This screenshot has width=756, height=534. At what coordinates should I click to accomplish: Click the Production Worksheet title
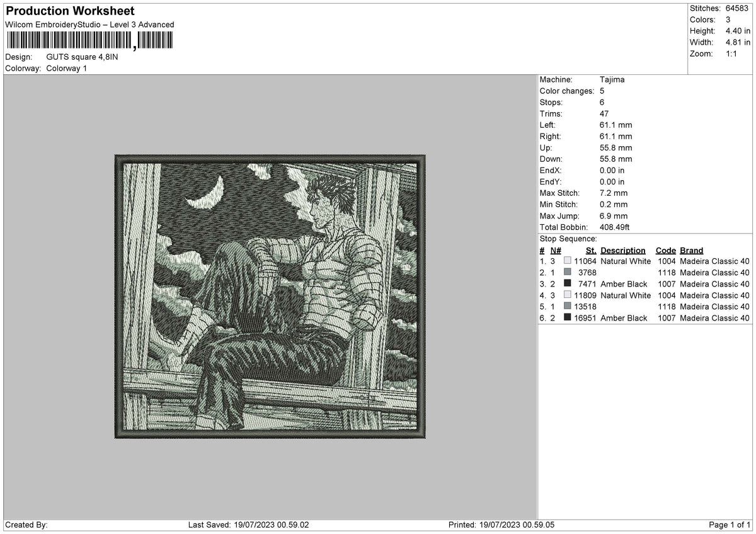pyautogui.click(x=69, y=11)
